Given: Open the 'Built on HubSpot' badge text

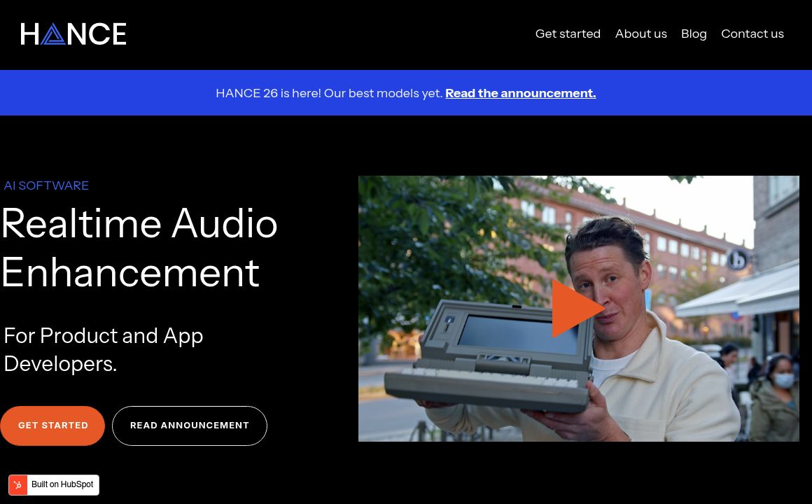Looking at the screenshot, I should (x=62, y=485).
